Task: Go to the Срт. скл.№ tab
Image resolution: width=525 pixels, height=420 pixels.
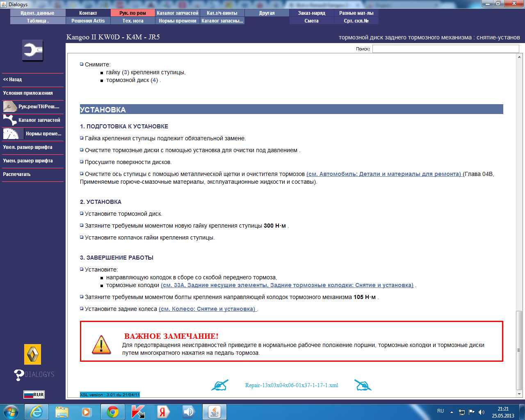Action: (356, 21)
